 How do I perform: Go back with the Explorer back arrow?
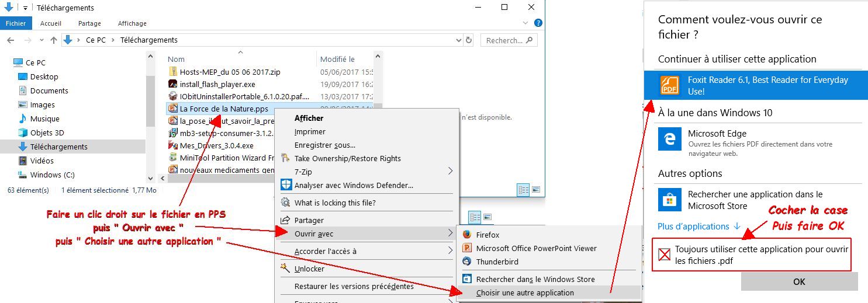point(10,40)
